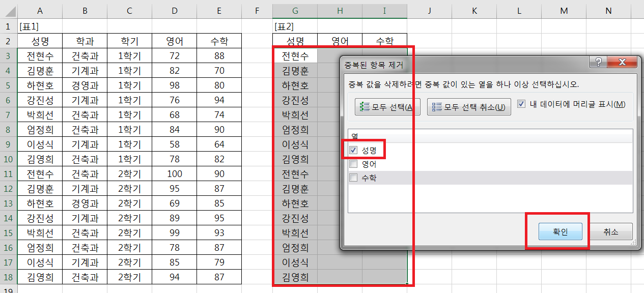
Task: Select the cell with English score 100
Action: coord(175,174)
